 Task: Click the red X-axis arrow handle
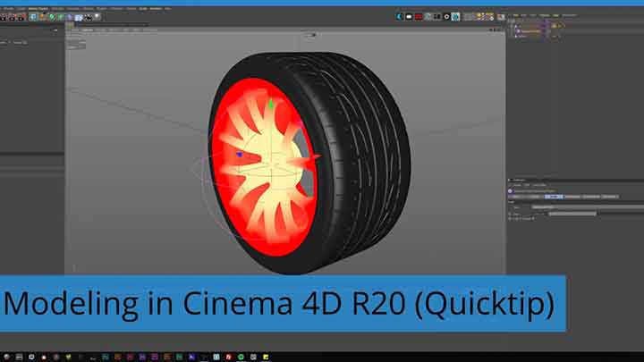coord(316,156)
